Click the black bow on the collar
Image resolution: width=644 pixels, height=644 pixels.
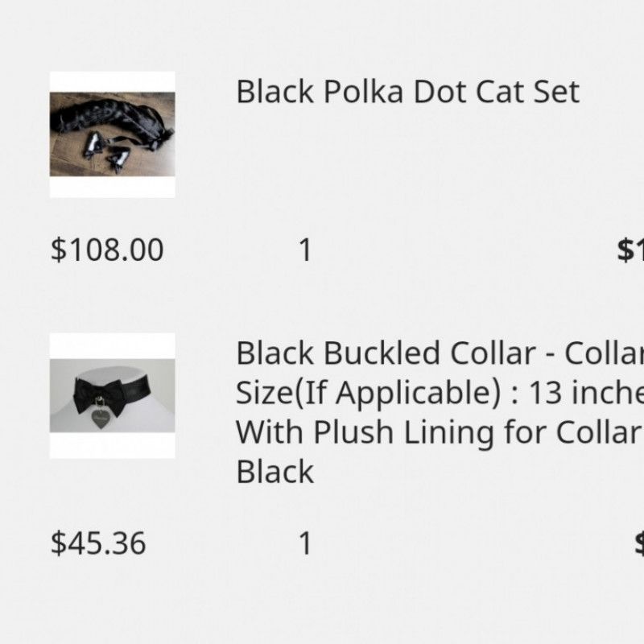click(95, 393)
